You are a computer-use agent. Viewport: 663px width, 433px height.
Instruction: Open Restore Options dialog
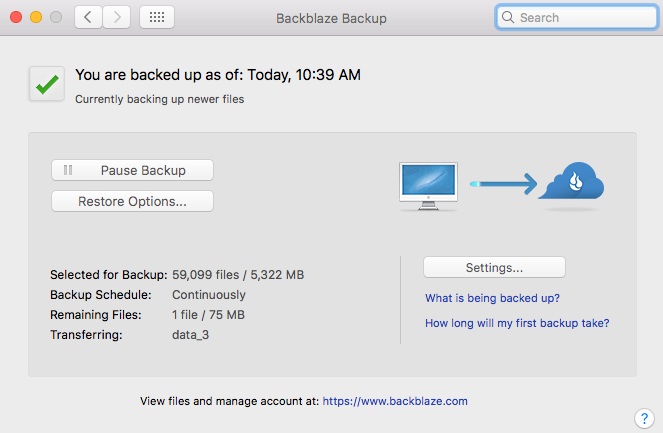coord(132,201)
